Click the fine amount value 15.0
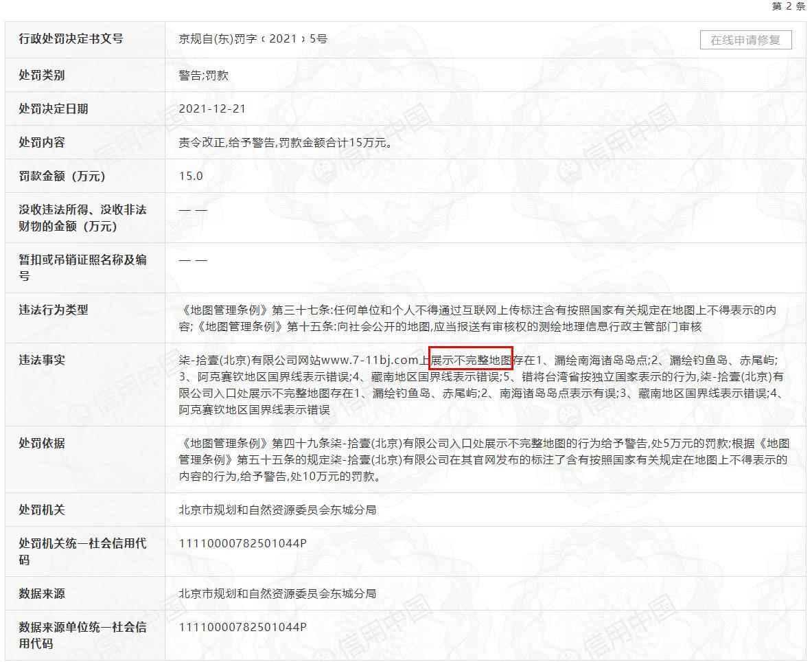 191,176
